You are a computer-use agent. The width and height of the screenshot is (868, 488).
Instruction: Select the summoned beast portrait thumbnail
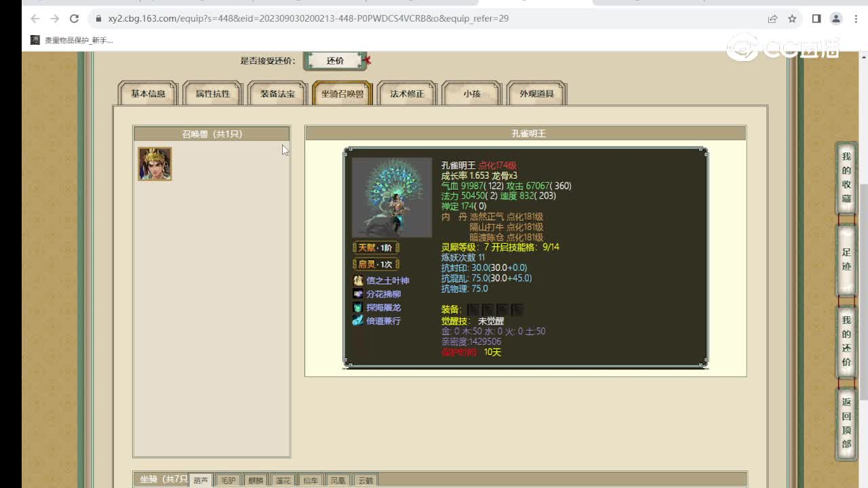[155, 163]
